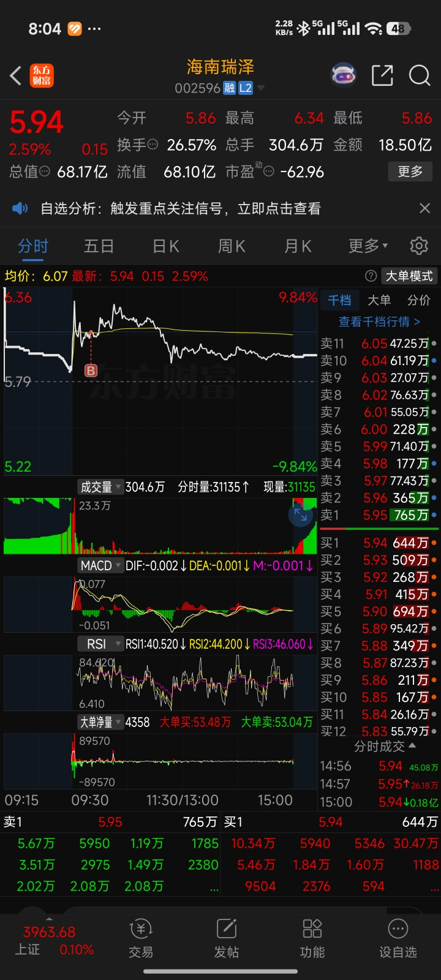Tap the 海南瑞泽 stock title
This screenshot has width=441, height=980.
pos(221,67)
